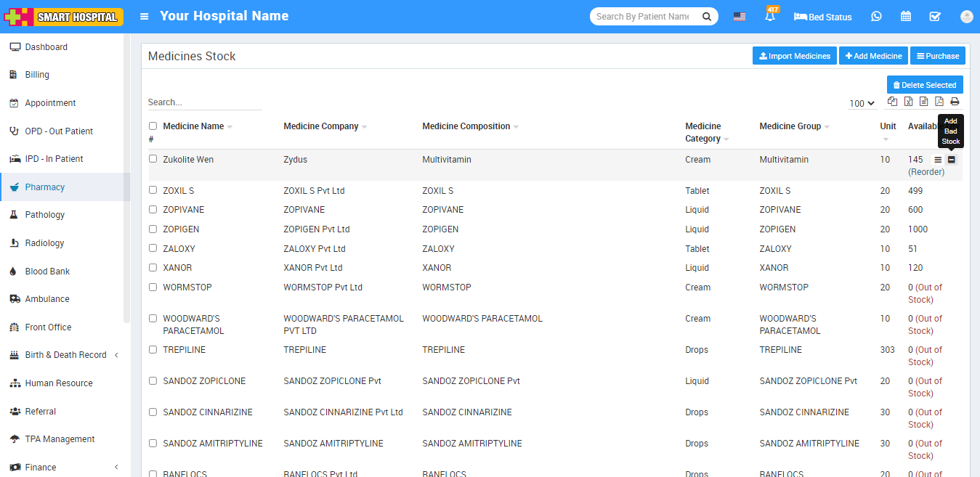The image size is (980, 477).
Task: Open the Blood Bank sidebar item
Action: tap(47, 272)
